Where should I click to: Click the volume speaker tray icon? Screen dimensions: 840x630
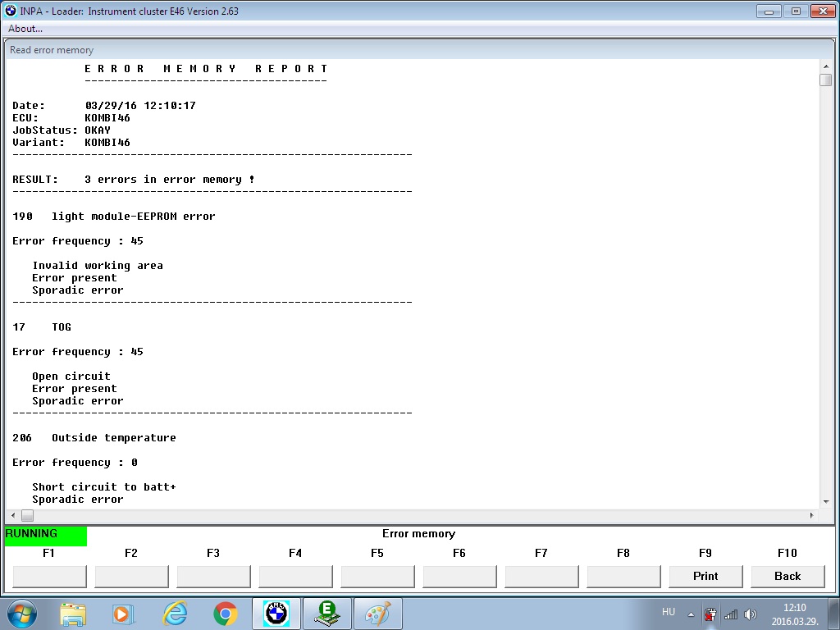[x=751, y=614]
